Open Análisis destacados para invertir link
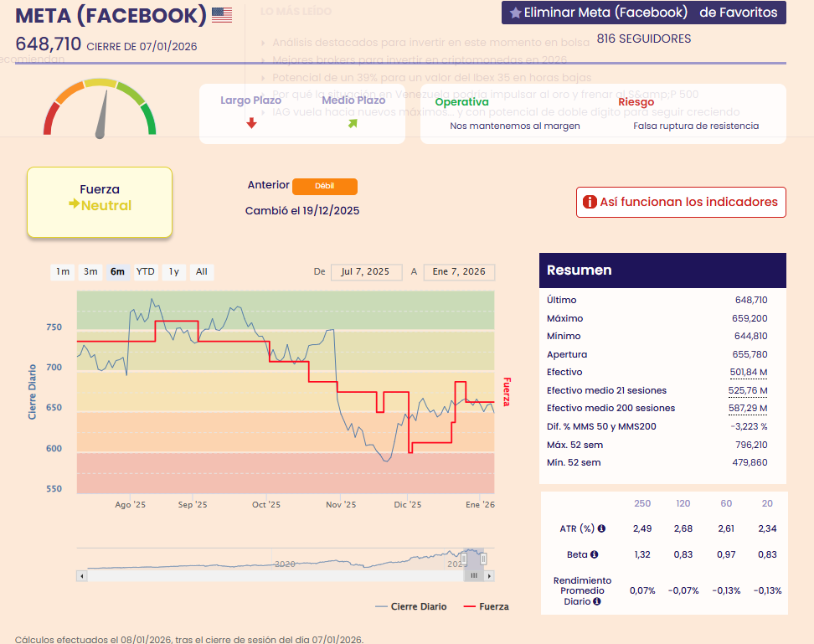Screen dimensions: 814x644 pyautogui.click(x=431, y=42)
